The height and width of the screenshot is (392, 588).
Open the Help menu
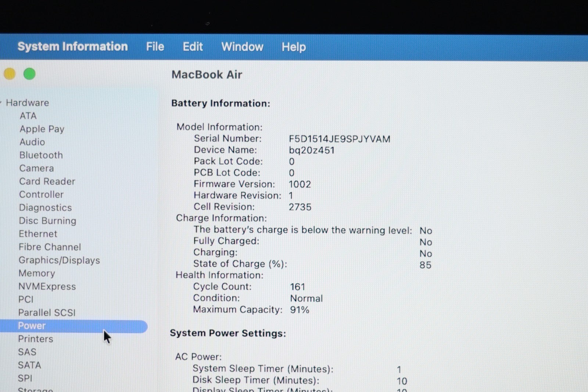pyautogui.click(x=294, y=47)
